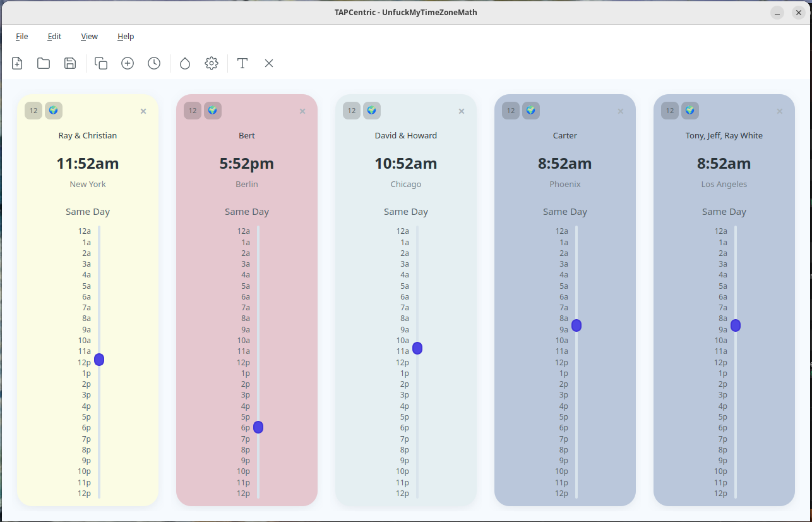Click the new file toolbar icon
Image resolution: width=812 pixels, height=522 pixels.
(x=17, y=63)
